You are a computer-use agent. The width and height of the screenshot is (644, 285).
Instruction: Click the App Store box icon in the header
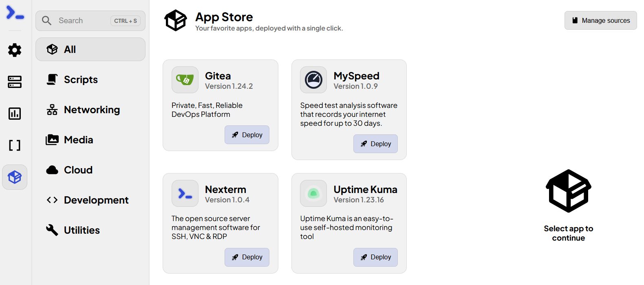[x=176, y=20]
